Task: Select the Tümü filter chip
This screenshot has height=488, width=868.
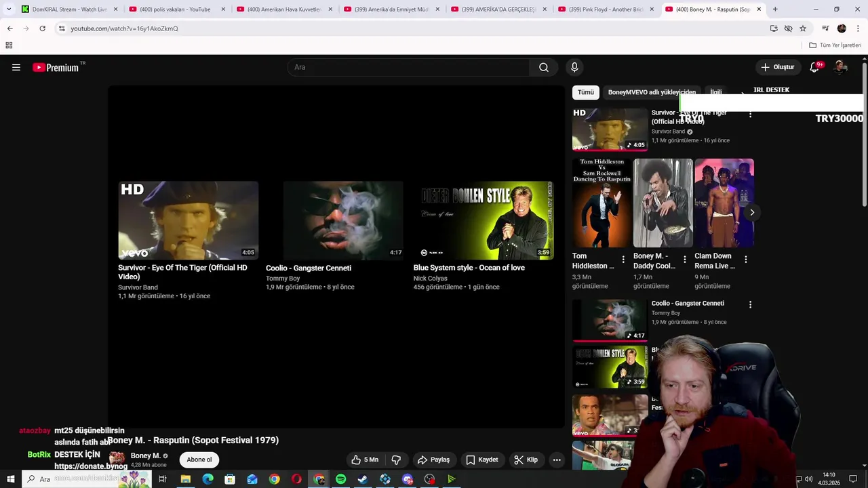Action: pos(586,92)
